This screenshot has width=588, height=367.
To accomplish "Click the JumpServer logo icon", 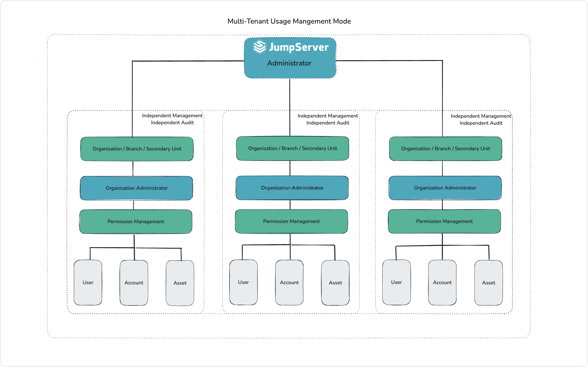I will coord(259,47).
